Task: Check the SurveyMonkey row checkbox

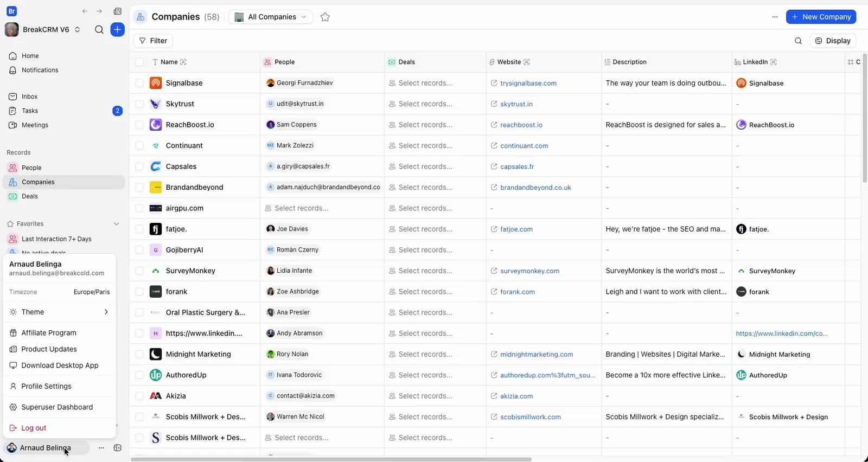Action: pos(139,271)
